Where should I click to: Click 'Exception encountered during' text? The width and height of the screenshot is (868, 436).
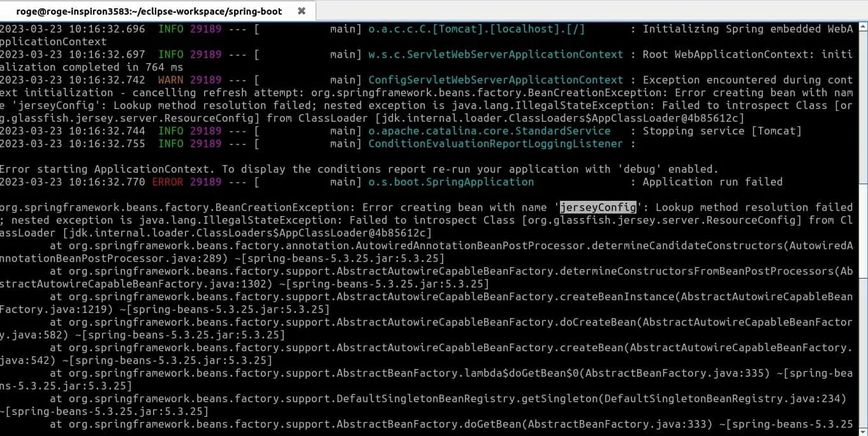[x=732, y=80]
